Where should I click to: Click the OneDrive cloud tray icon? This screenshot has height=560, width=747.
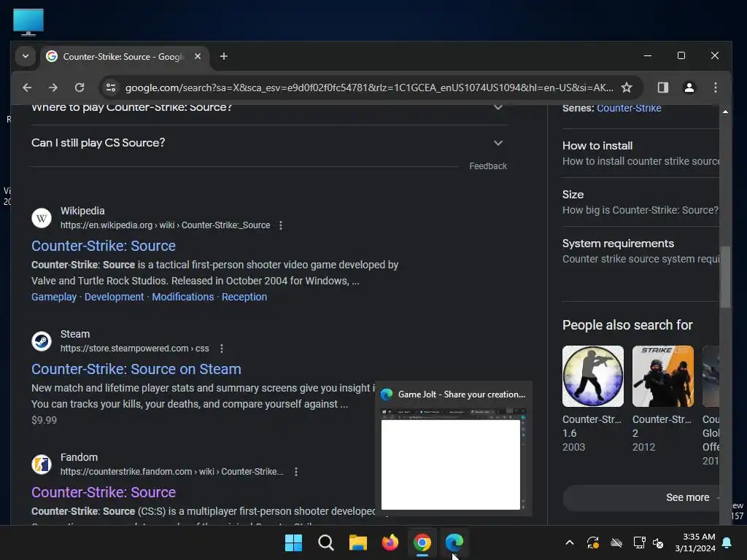[616, 542]
